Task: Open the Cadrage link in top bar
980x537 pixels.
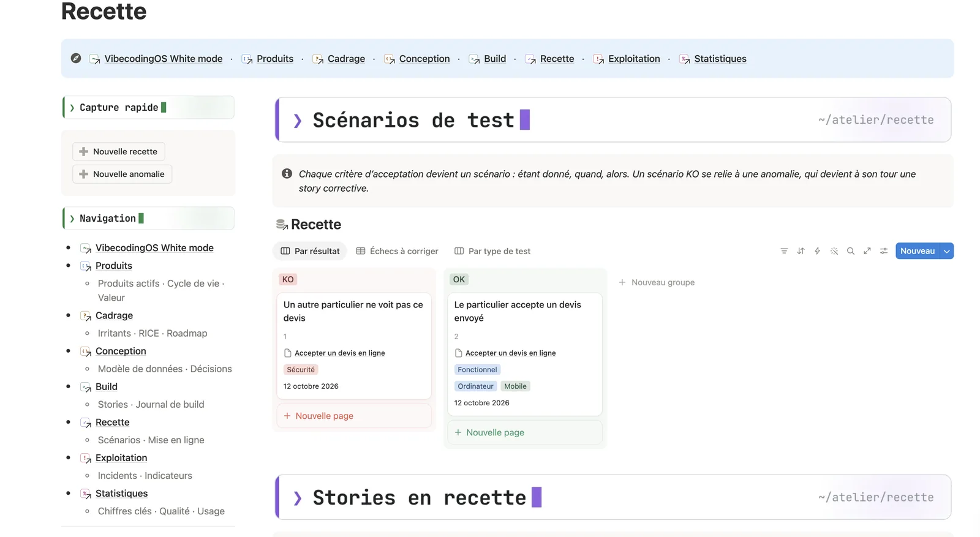Action: pos(346,59)
